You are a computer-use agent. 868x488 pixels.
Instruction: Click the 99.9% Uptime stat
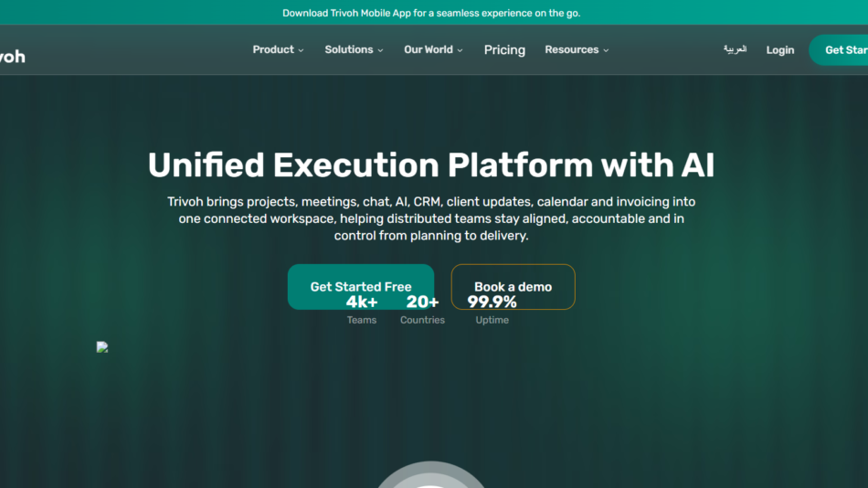click(492, 310)
